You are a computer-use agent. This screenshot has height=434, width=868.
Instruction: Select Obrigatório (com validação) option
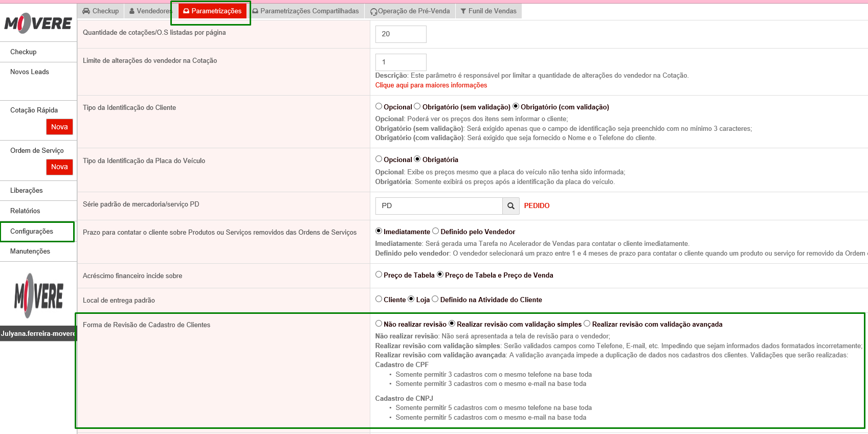[x=516, y=106]
